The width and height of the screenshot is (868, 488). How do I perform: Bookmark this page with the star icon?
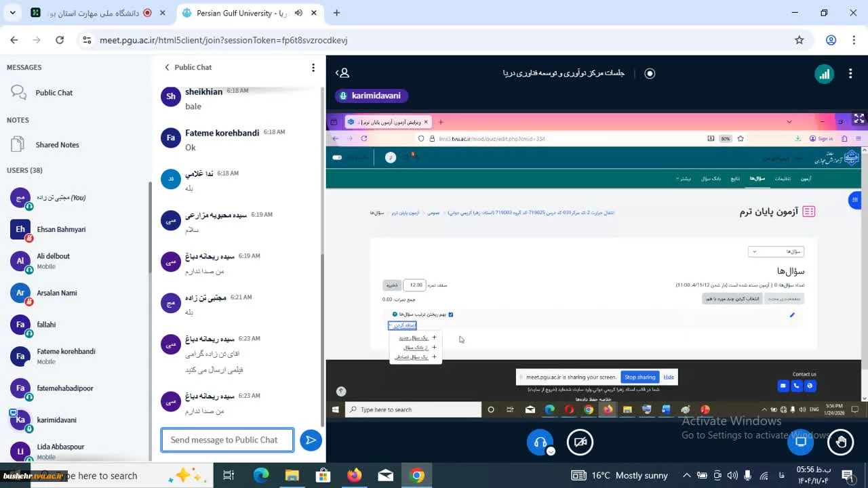click(800, 40)
